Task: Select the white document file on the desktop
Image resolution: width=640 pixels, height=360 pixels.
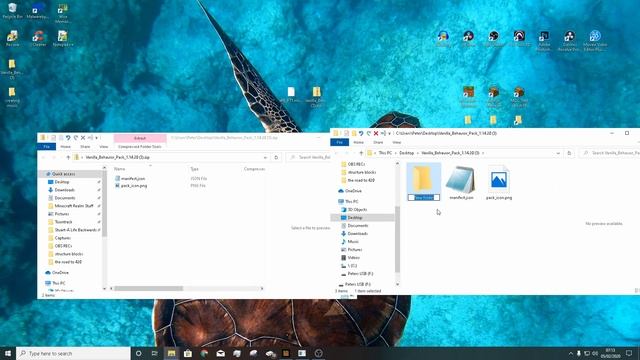Action: [x=291, y=94]
